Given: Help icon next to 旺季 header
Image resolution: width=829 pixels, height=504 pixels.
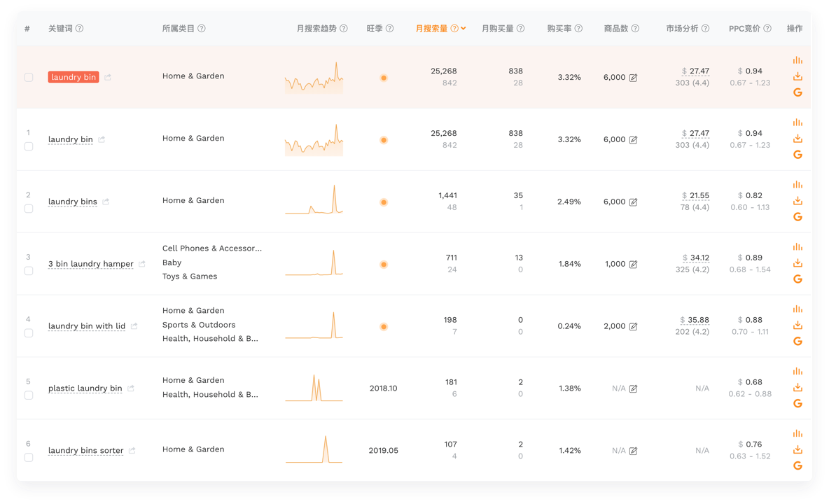Looking at the screenshot, I should point(390,29).
